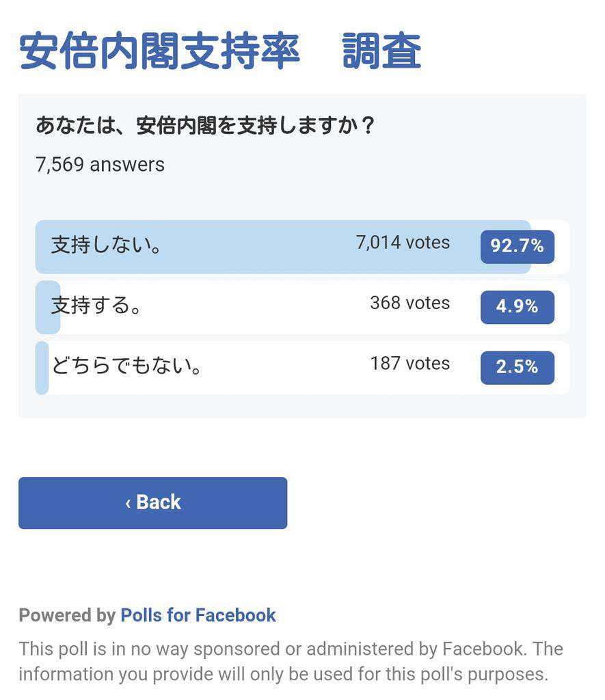Click the Facebook sponsorship disclaimer text

click(291, 662)
